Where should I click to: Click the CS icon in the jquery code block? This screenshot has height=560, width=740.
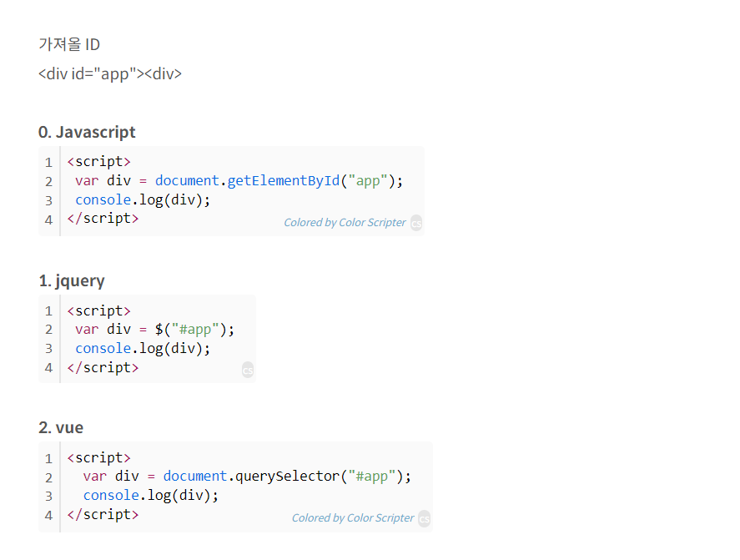click(248, 370)
